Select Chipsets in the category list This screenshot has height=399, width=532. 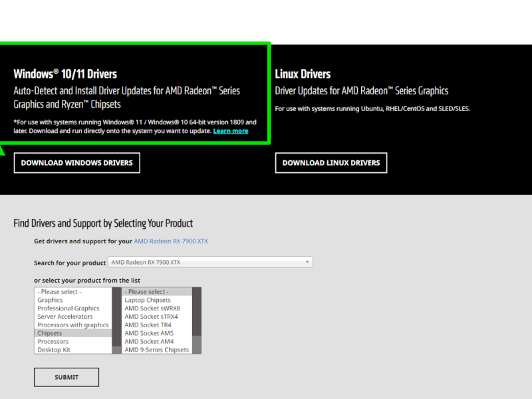73,333
